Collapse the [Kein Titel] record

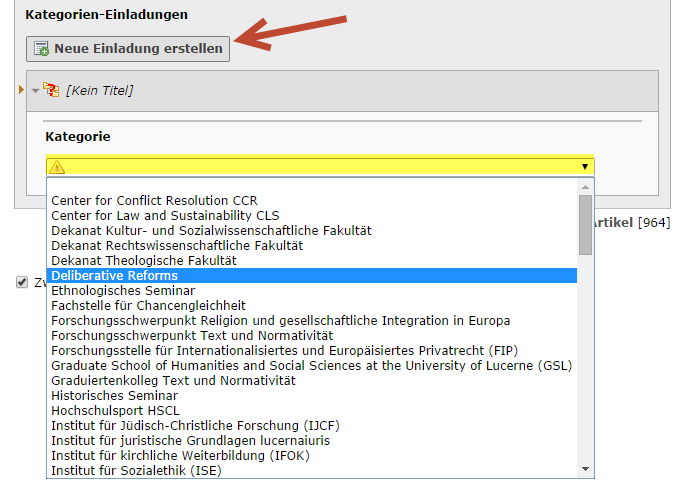coord(35,90)
